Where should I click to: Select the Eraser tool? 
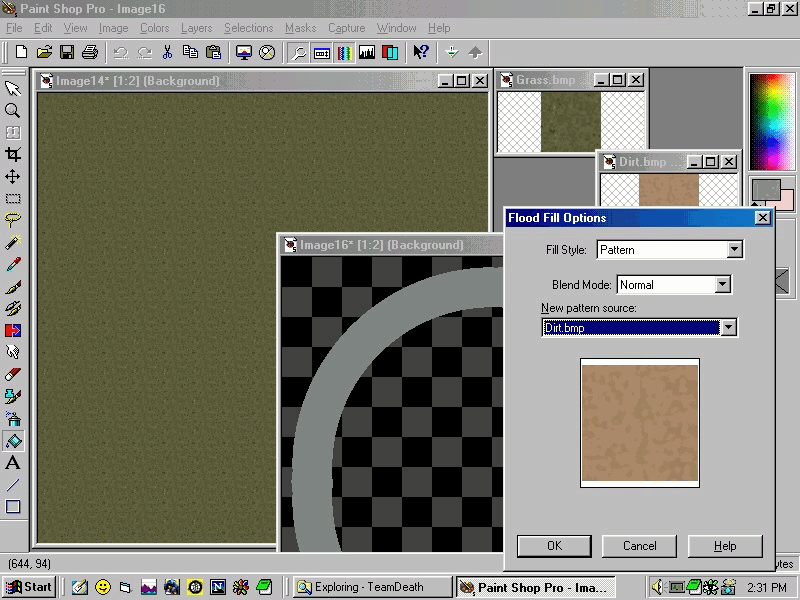click(x=13, y=374)
